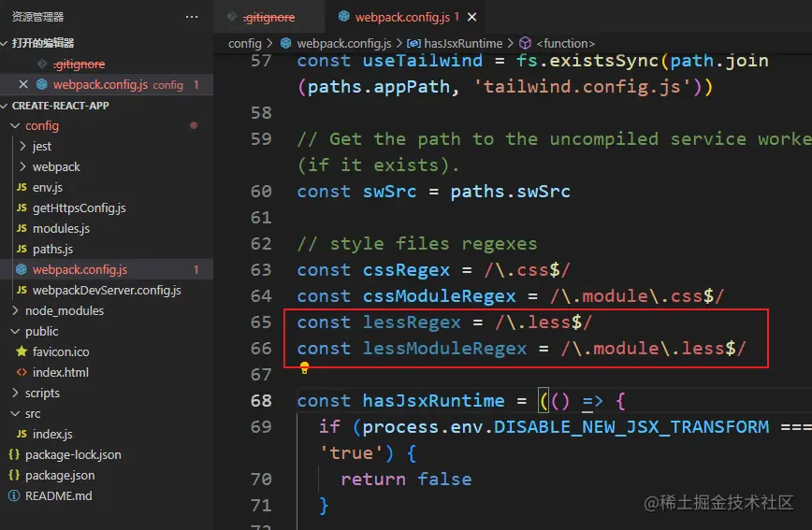Click cssModuleRegex on line 64
812x530 pixels.
pyautogui.click(x=439, y=296)
